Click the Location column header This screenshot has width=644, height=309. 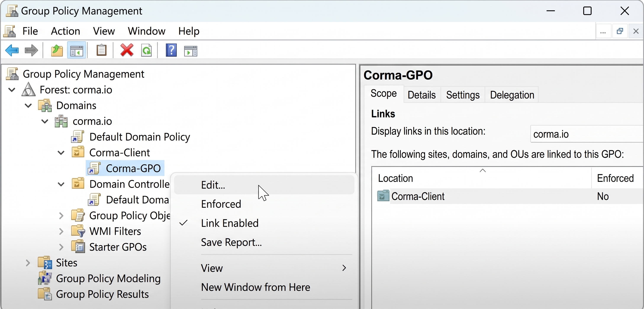482,178
